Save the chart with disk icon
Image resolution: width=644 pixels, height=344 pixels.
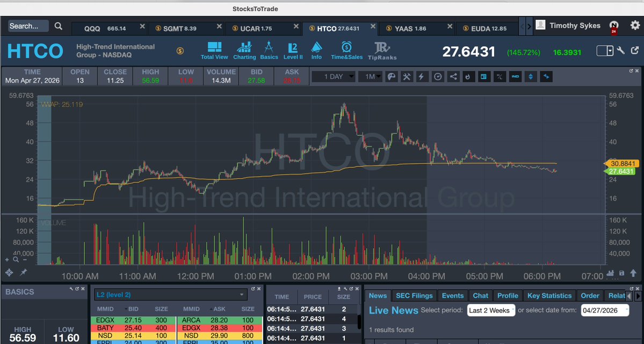[622, 273]
